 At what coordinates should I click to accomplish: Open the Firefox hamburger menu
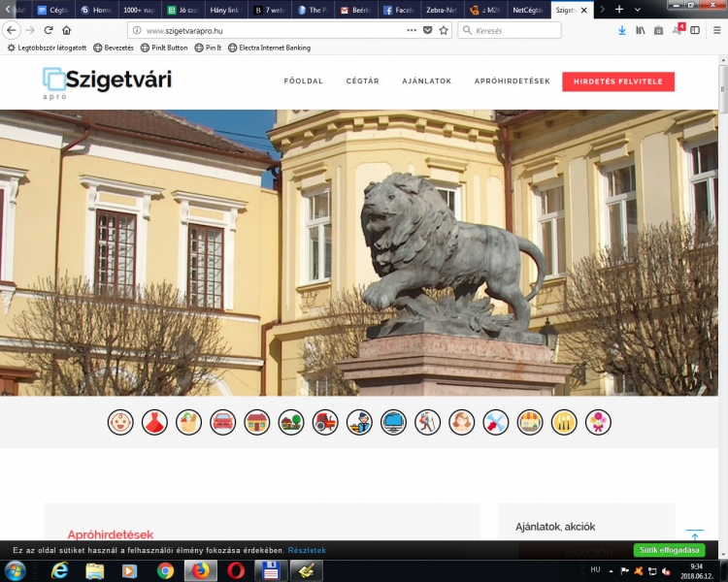(x=717, y=30)
